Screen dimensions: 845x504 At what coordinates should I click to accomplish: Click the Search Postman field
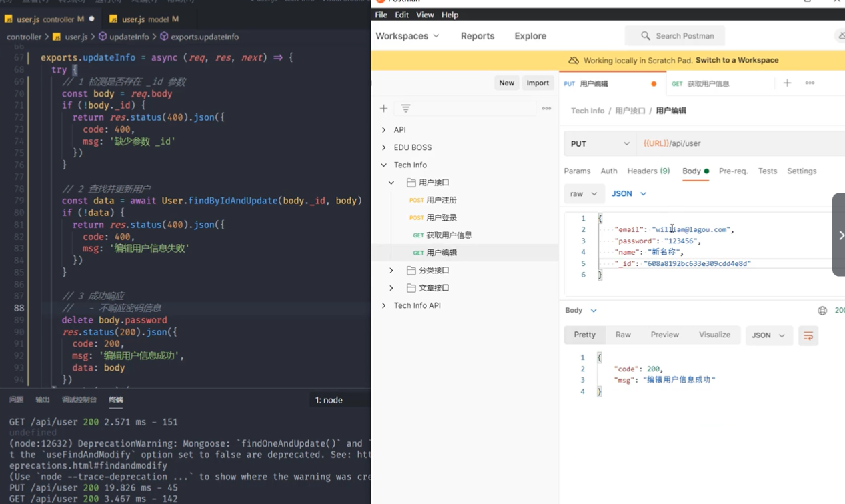click(674, 36)
